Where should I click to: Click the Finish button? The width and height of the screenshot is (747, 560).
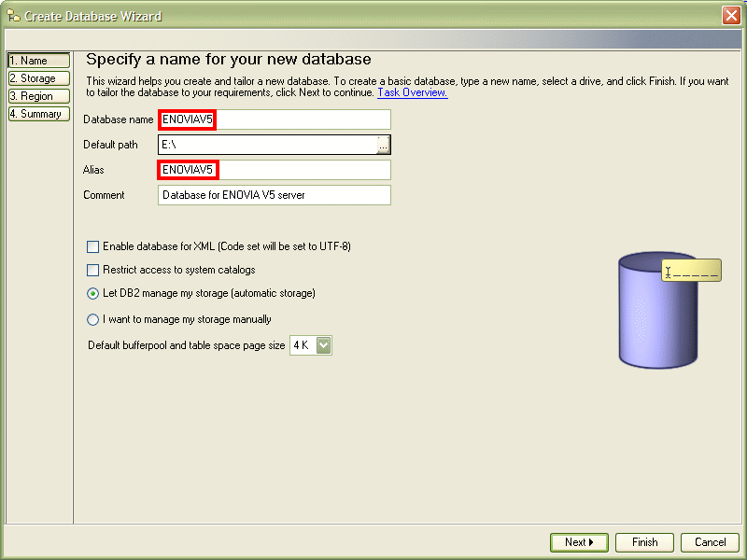(x=644, y=542)
